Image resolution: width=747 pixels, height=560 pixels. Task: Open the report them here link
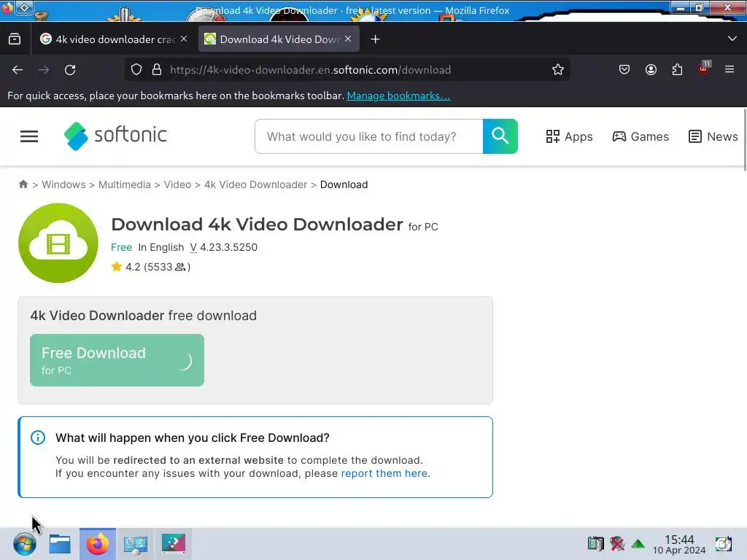point(385,473)
